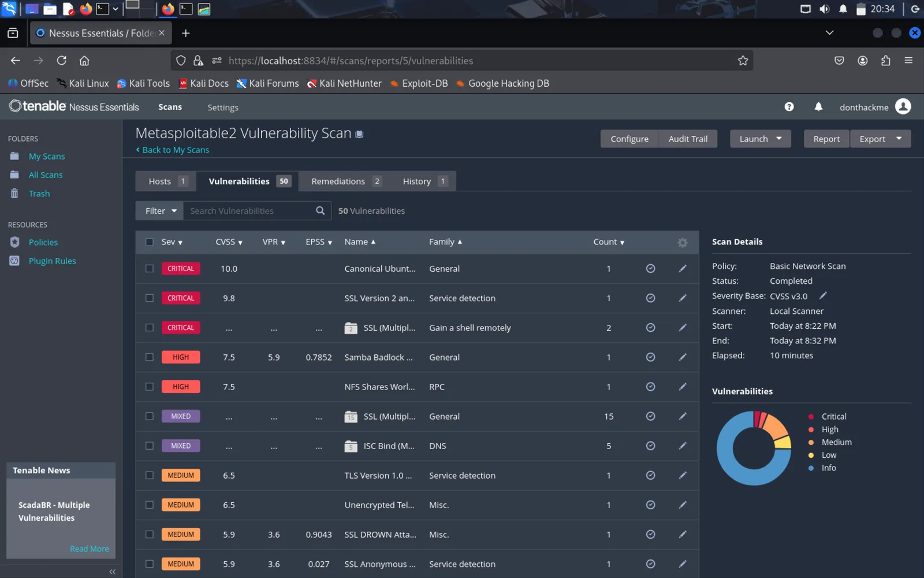The height and width of the screenshot is (578, 924).
Task: Sort by CVSS column header
Action: [x=229, y=242]
